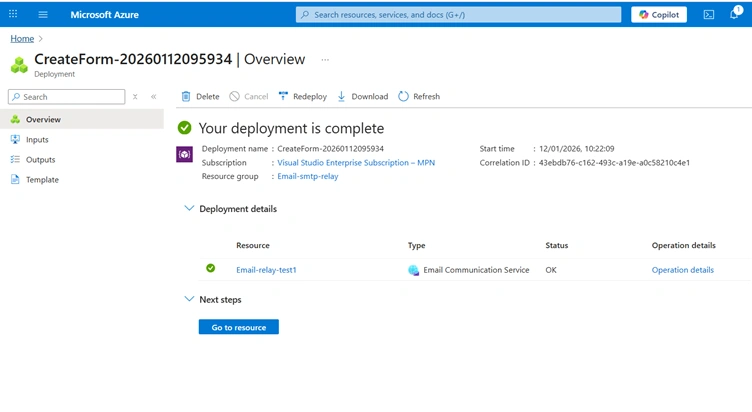Go to Home breadcrumb
This screenshot has height=412, width=752.
pos(22,38)
